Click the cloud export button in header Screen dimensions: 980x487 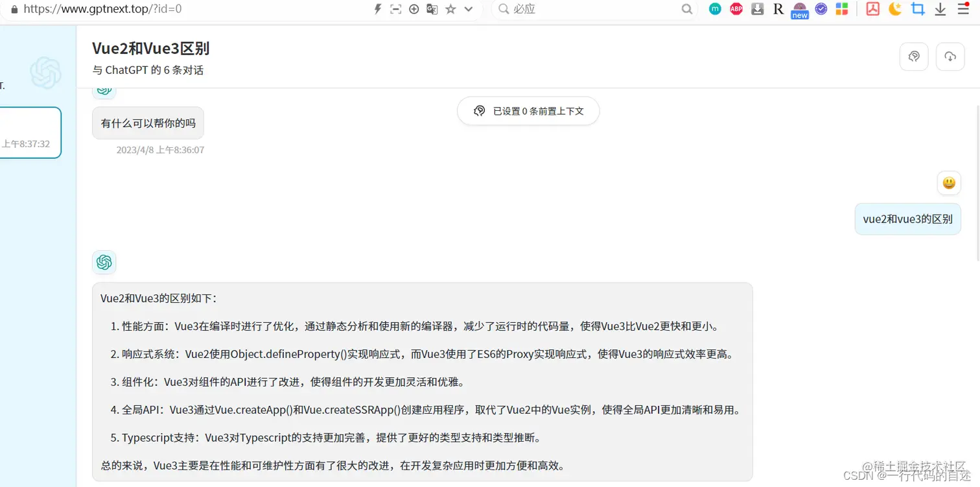click(950, 56)
